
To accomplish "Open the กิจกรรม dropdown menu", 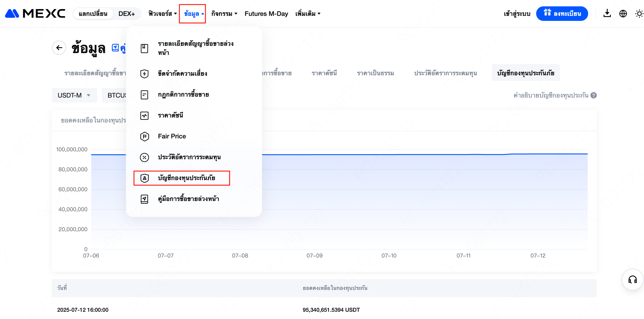I will pyautogui.click(x=224, y=13).
